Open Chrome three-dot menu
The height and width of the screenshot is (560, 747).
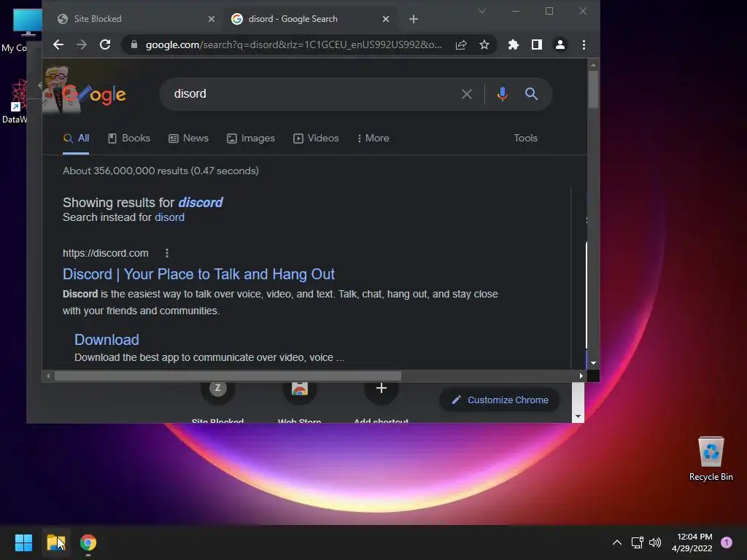[584, 44]
